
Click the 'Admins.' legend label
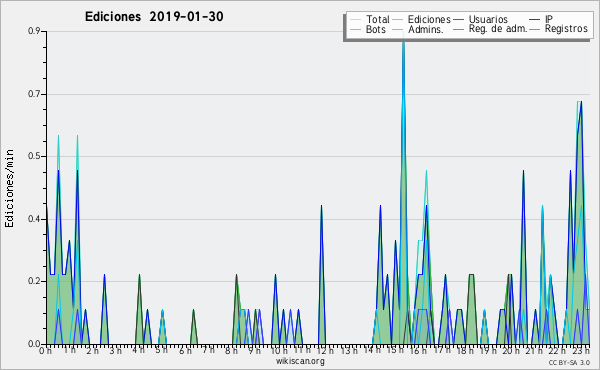coord(426,29)
